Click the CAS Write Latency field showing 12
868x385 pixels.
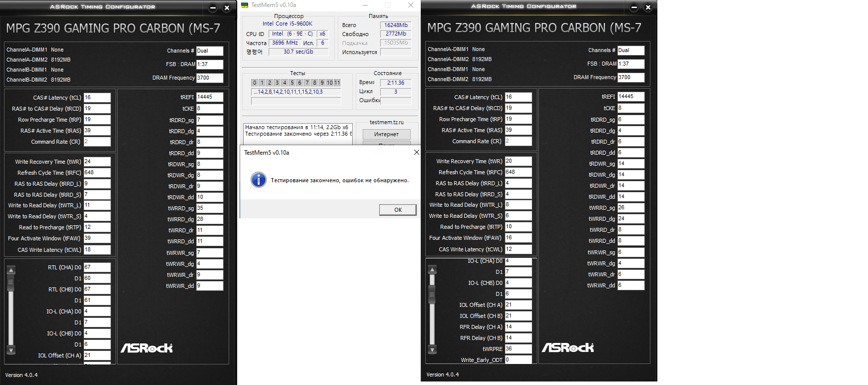coord(518,249)
